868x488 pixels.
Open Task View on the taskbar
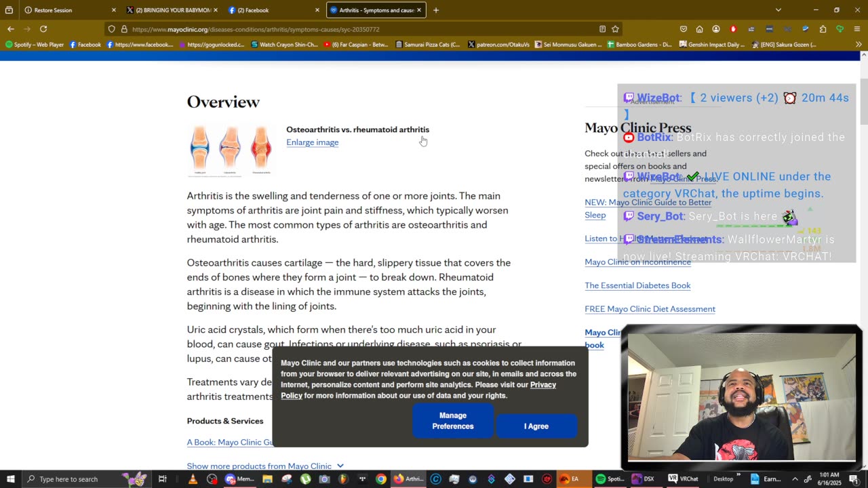[163, 479]
